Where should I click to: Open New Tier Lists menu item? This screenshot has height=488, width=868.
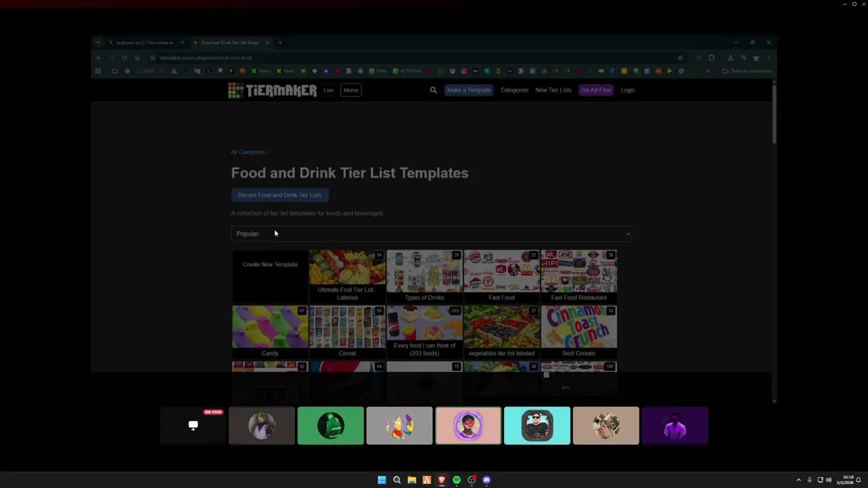[553, 90]
